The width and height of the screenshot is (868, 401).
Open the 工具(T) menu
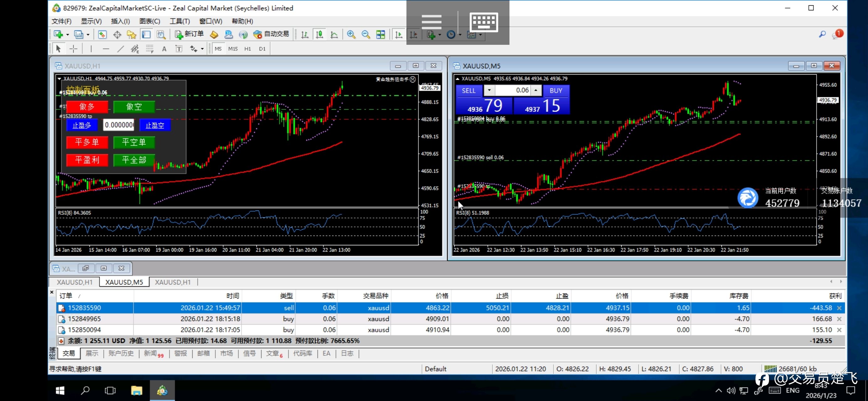coord(179,21)
